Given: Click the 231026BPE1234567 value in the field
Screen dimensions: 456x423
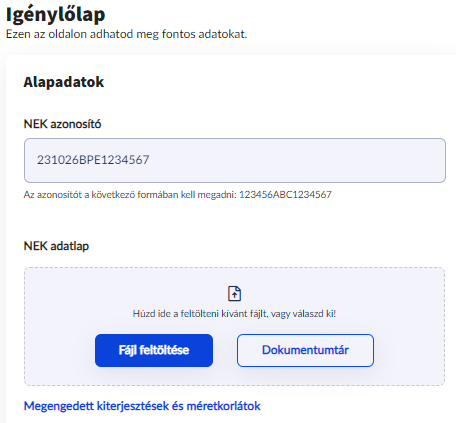Looking at the screenshot, I should point(93,160).
